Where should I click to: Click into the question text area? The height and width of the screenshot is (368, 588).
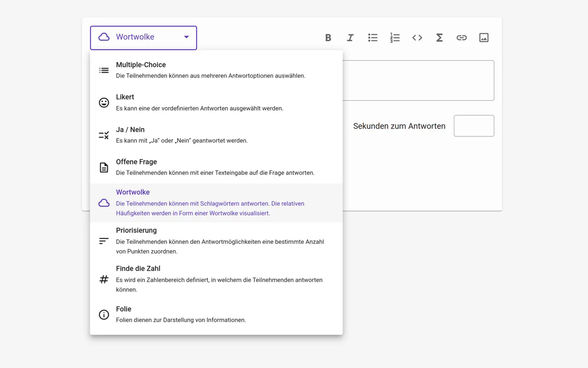point(418,80)
